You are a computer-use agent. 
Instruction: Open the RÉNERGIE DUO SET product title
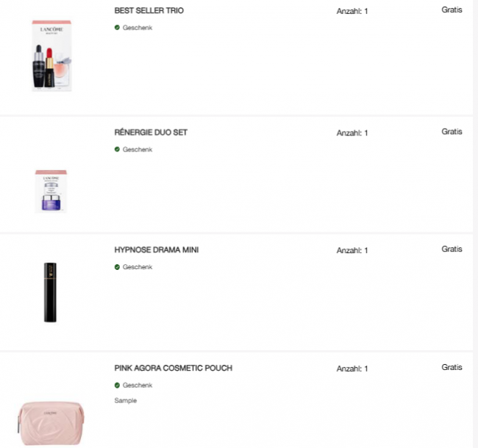[x=151, y=132]
